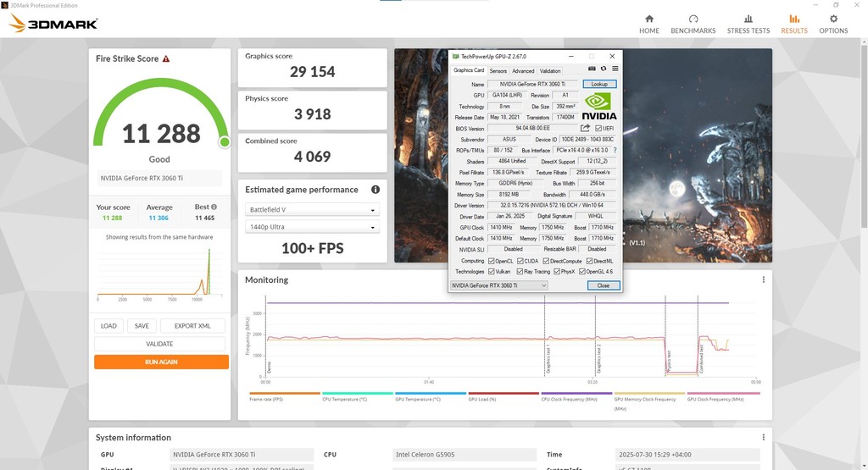Click the 3DMark logo
The image size is (868, 470).
click(x=53, y=24)
